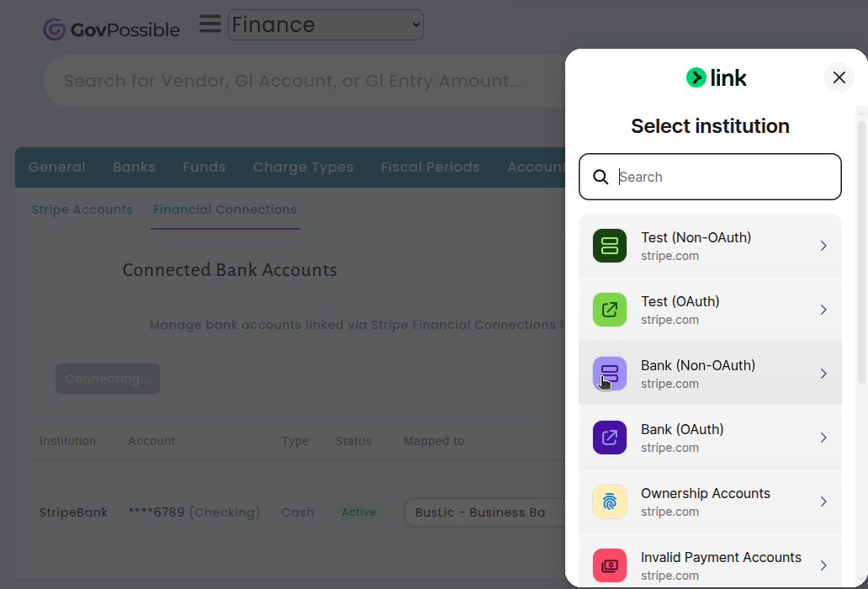This screenshot has width=868, height=589.
Task: Click the Cash type cell
Action: [297, 512]
